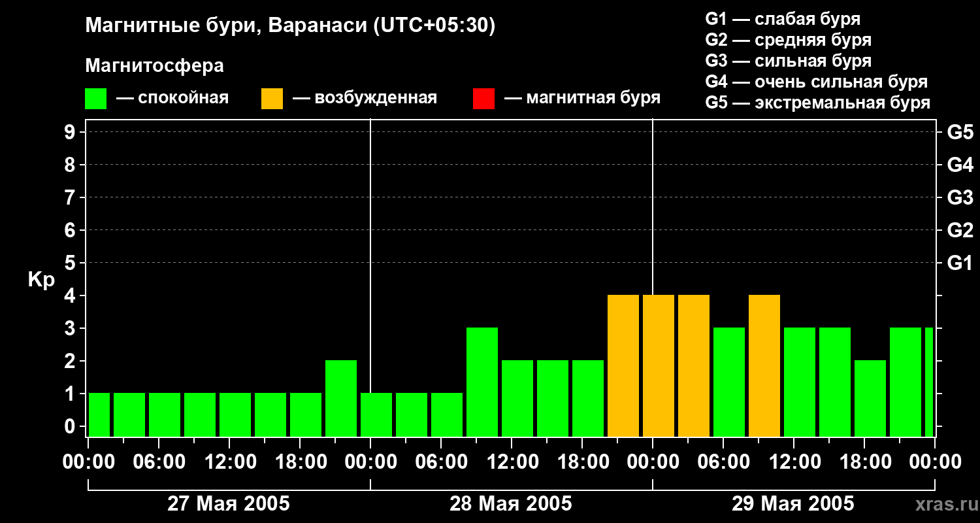980x523 pixels.
Task: Click the G5 label on the right axis
Action: [960, 132]
